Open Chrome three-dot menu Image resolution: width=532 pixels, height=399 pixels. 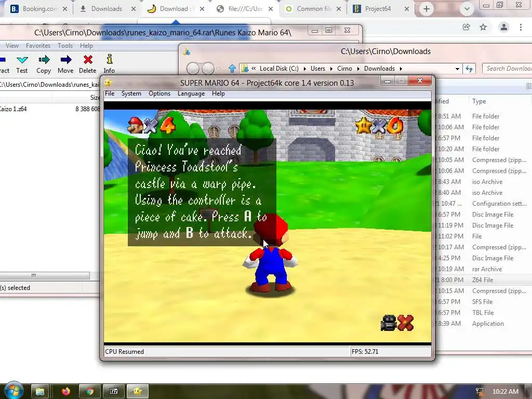point(521,27)
